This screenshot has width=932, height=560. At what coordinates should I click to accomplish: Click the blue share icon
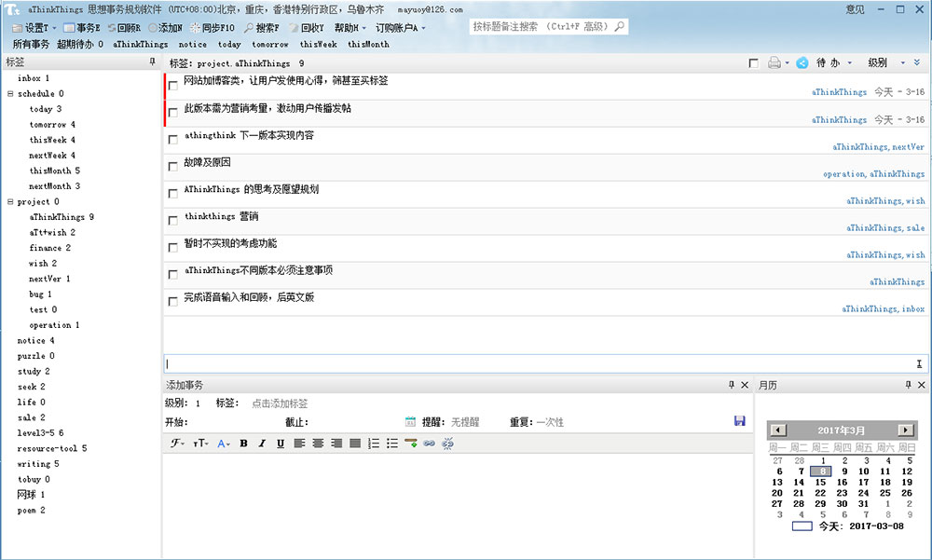(802, 62)
